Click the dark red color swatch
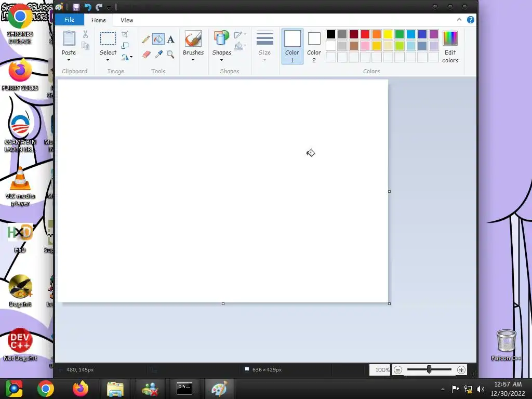532x399 pixels. coord(353,34)
